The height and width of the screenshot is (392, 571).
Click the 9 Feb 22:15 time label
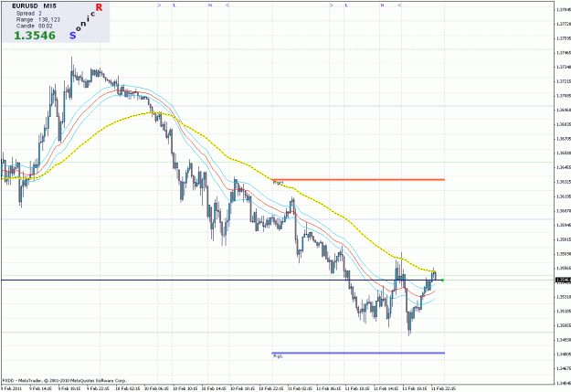click(x=98, y=388)
